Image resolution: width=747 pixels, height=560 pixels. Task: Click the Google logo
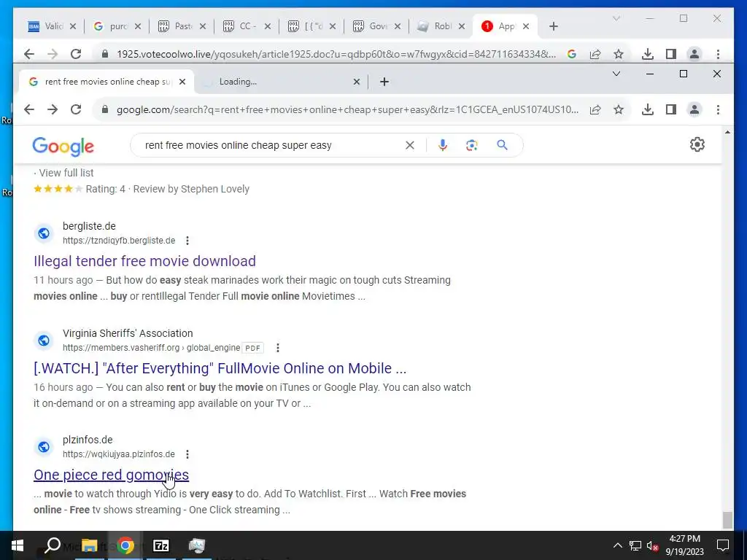coord(63,146)
